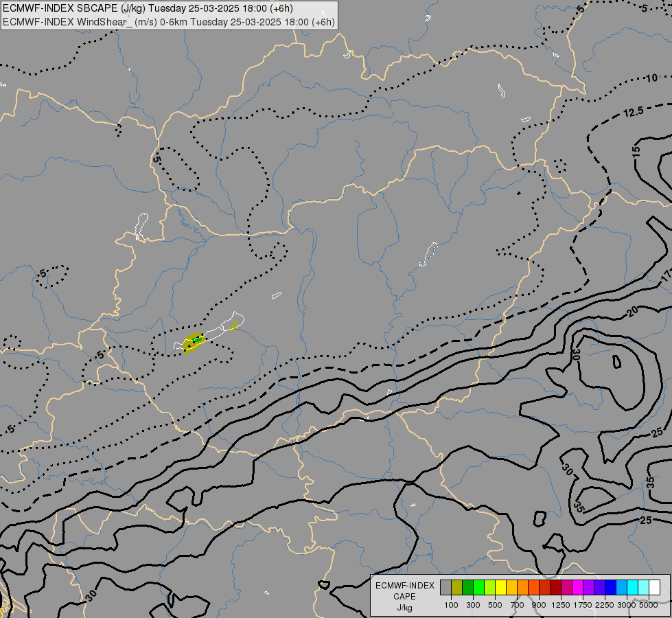Click the green CAPE patch over the lake

tap(196, 340)
